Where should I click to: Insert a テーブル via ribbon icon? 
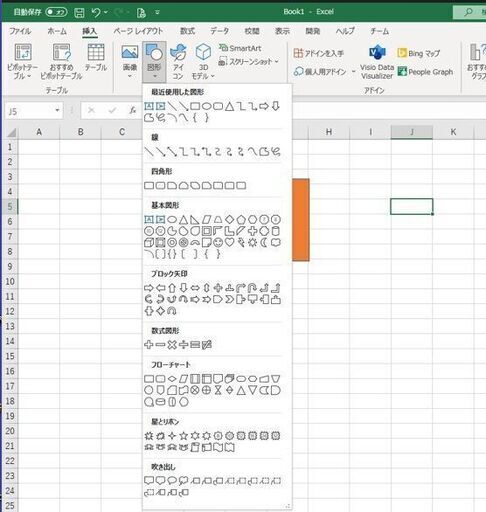pyautogui.click(x=96, y=57)
